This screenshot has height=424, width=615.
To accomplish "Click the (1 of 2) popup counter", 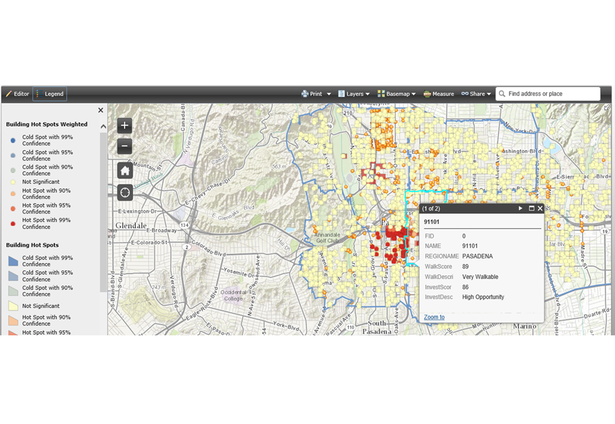I will (x=431, y=209).
